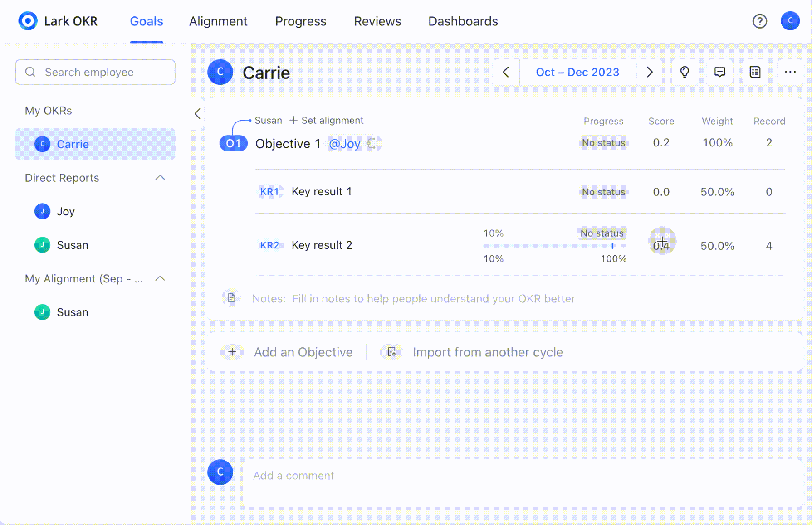Click the lightbulb tips icon
The width and height of the screenshot is (812, 525).
pyautogui.click(x=685, y=72)
